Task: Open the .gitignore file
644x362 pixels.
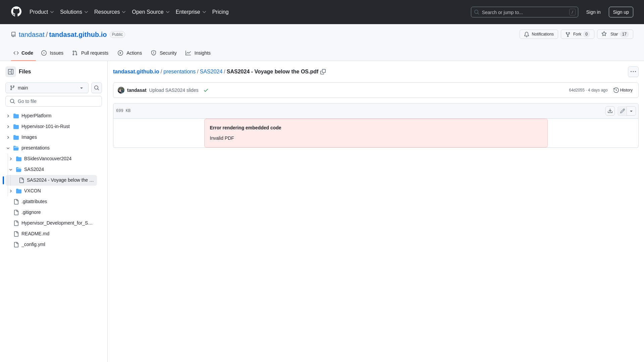Action: click(x=31, y=213)
